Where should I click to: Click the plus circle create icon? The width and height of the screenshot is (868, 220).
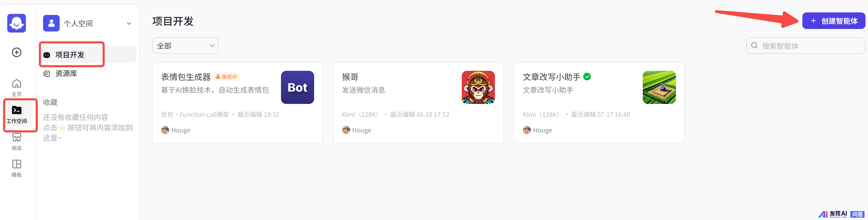click(17, 52)
